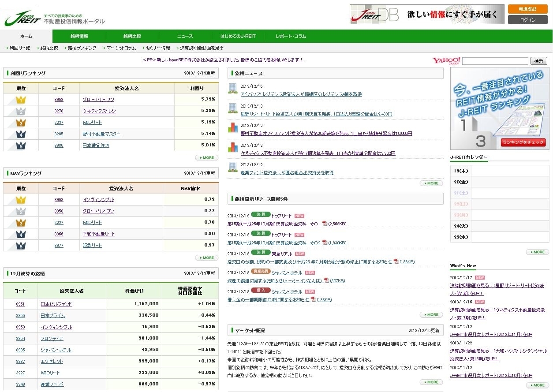Click the bronze rank 3 crown in NAVランキング
This screenshot has width=553, height=392.
tap(21, 223)
